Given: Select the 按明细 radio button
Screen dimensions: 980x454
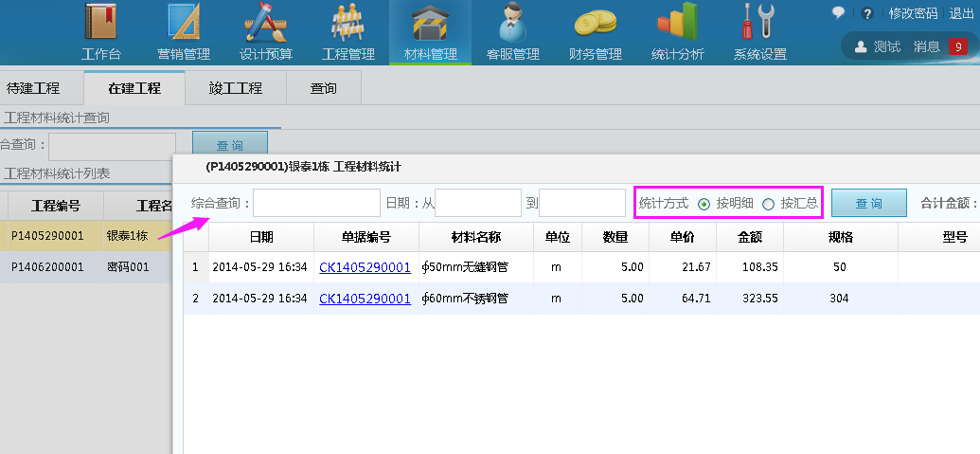Looking at the screenshot, I should coord(704,204).
